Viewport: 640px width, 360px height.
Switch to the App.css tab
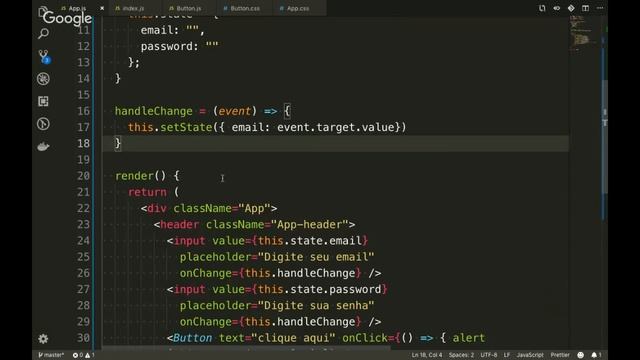(298, 8)
